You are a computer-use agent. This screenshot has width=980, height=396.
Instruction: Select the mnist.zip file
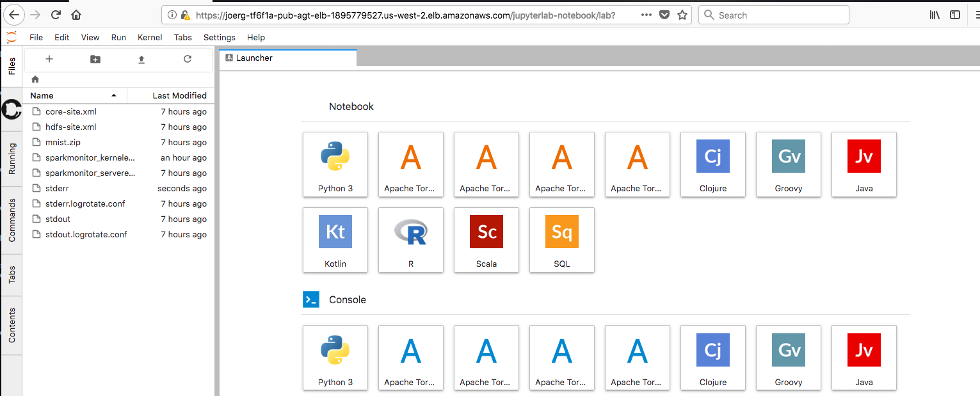[x=119, y=142]
